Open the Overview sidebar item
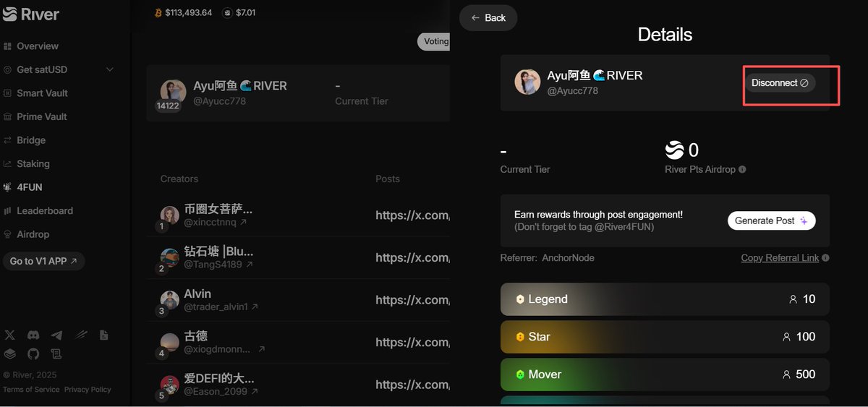The height and width of the screenshot is (407, 868). pos(31,46)
